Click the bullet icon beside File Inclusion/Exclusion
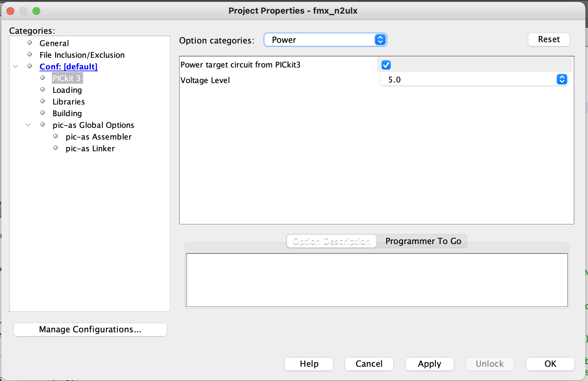 [30, 55]
